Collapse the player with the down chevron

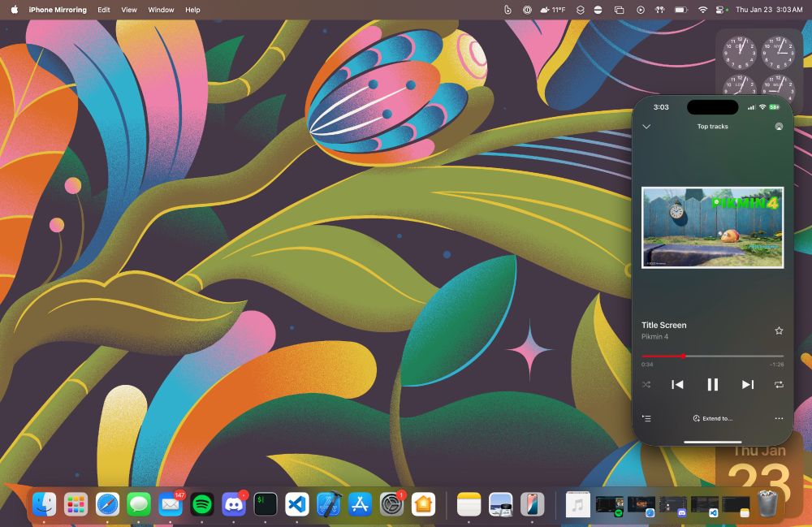(646, 127)
